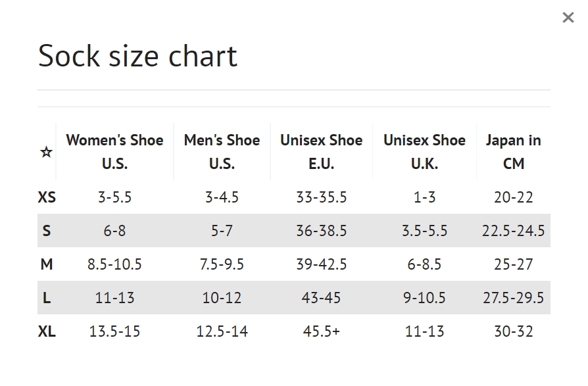The width and height of the screenshot is (588, 386).
Task: Click the 22.5-24.5 Japan CM cell
Action: click(513, 231)
